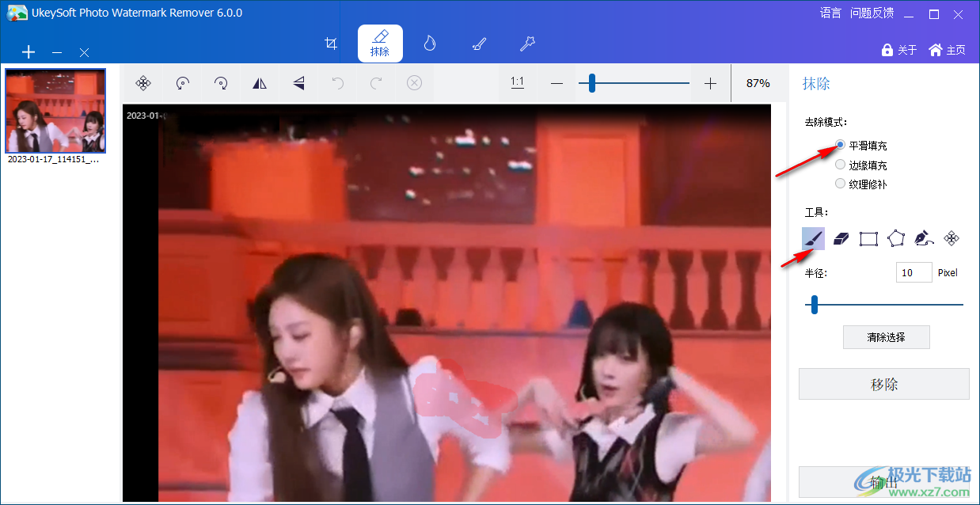Click 清除选择 to clear selection
The height and width of the screenshot is (505, 980).
(x=886, y=337)
